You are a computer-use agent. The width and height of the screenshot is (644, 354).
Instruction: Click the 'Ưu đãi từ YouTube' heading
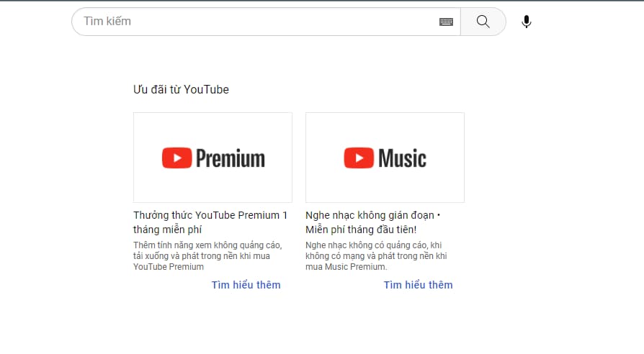[x=181, y=90]
